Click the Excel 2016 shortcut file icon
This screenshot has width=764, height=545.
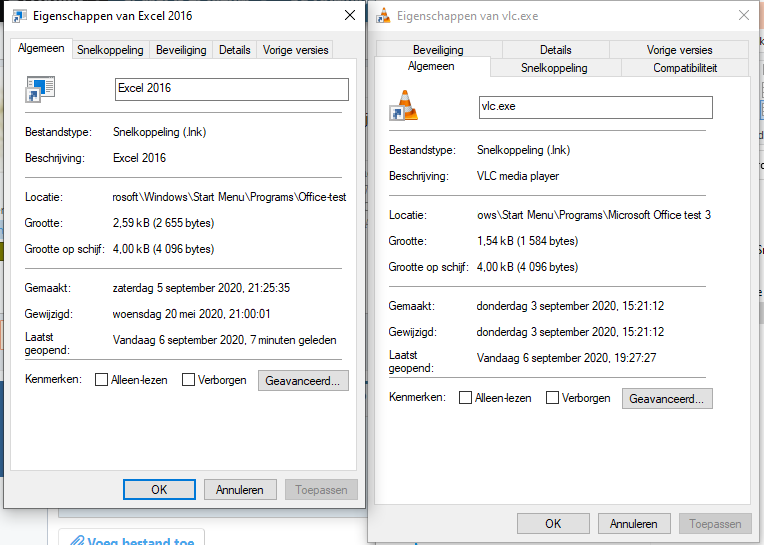pos(40,89)
